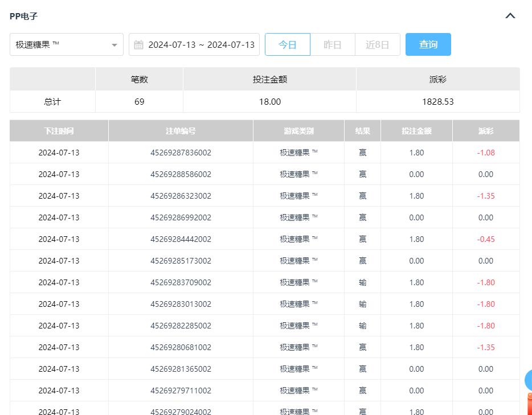Select order number 45269284442002
The height and width of the screenshot is (415, 532).
(181, 239)
